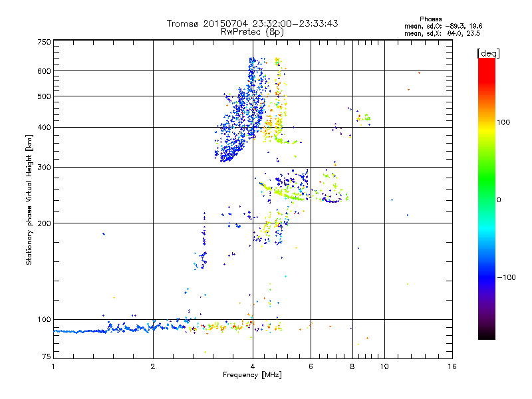Select the 'mean, sd,O: -89.3, 19.6' text
Image resolution: width=532 pixels, height=399 pixels.
pyautogui.click(x=443, y=26)
